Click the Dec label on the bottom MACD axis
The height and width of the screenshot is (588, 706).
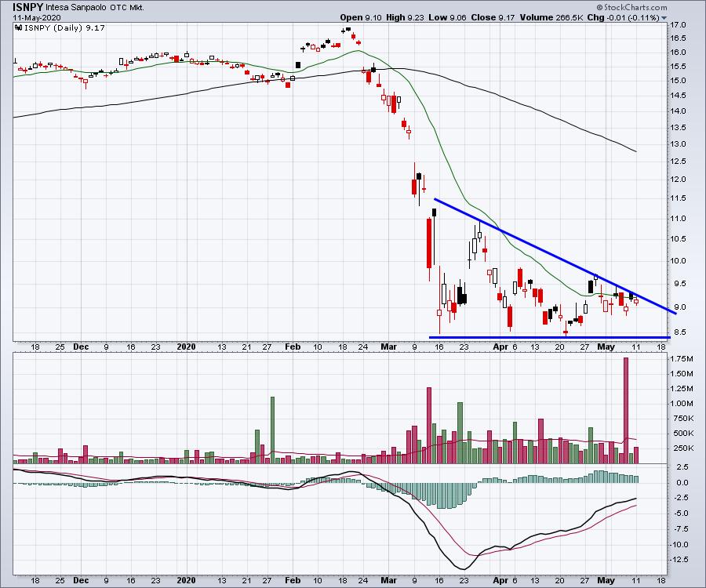pyautogui.click(x=81, y=580)
